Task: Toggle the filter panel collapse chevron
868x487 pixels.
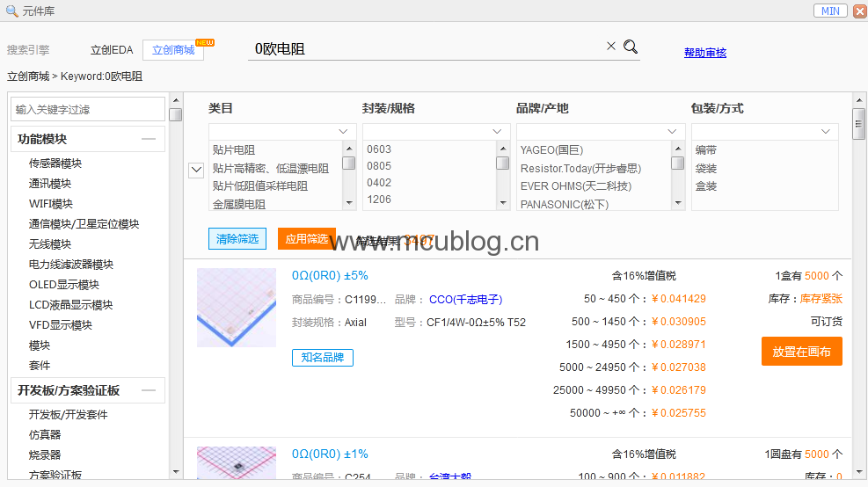Action: pos(196,170)
